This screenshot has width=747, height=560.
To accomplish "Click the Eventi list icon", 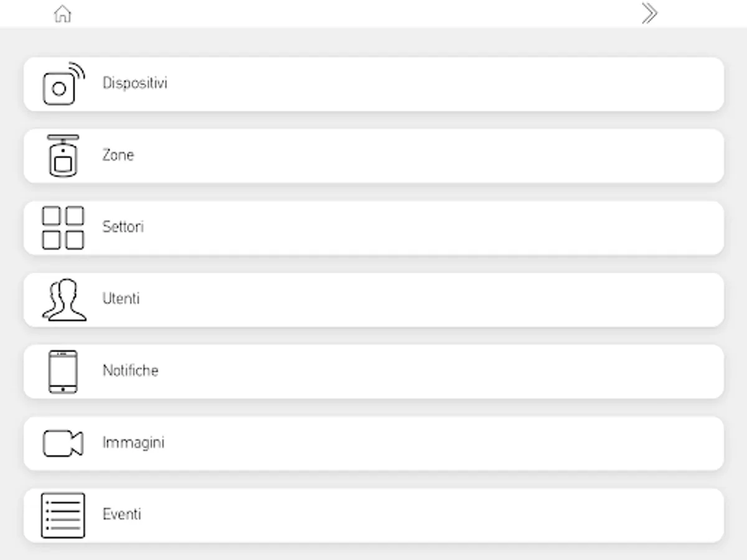I will click(63, 515).
